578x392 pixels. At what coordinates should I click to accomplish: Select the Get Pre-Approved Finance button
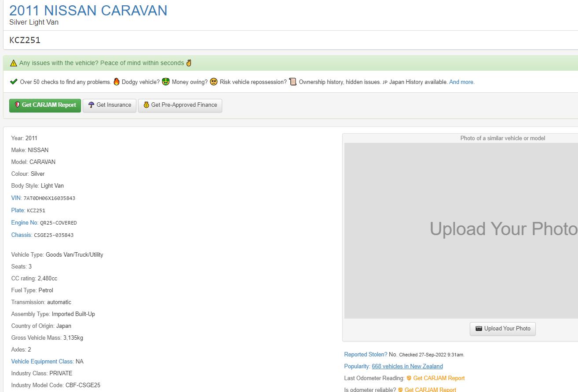tap(180, 105)
